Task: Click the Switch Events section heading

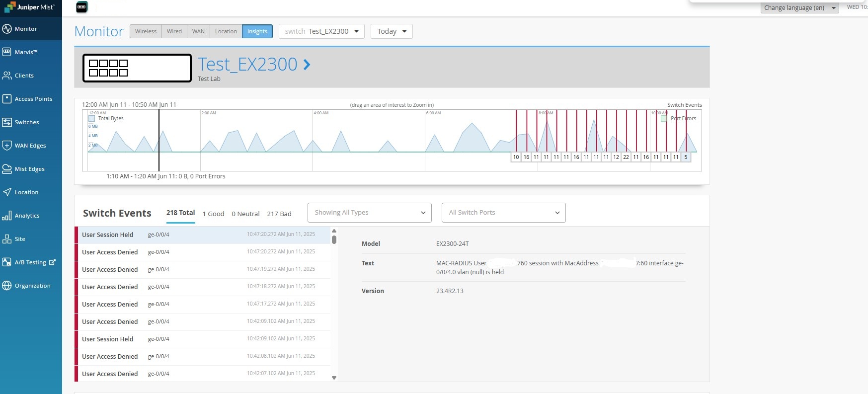Action: (x=117, y=213)
